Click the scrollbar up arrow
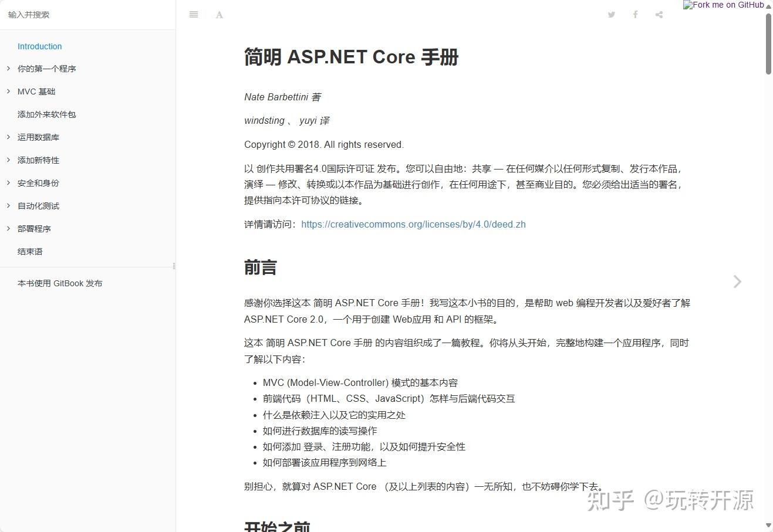Image resolution: width=773 pixels, height=532 pixels. [x=768, y=6]
